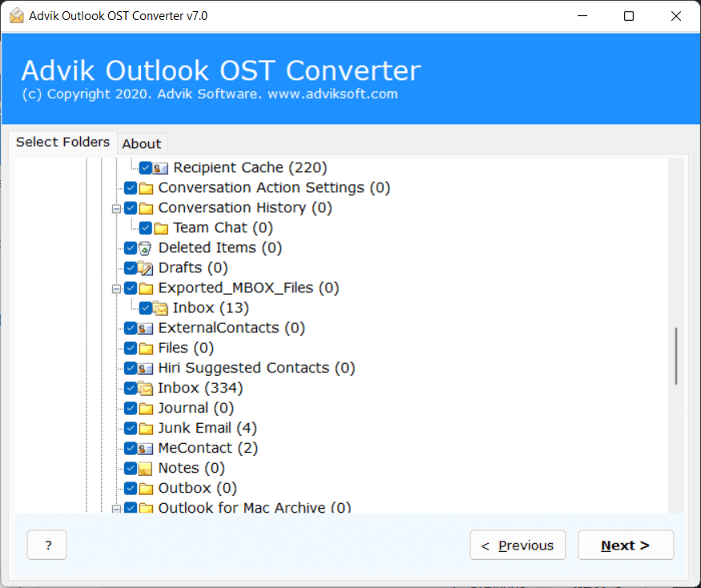Select the "Journal (0)" row
The image size is (701, 588).
pyautogui.click(x=195, y=409)
